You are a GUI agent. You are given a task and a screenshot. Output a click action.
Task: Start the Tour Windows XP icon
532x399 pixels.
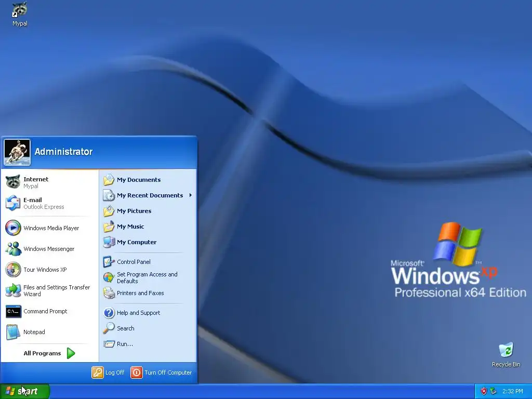(x=13, y=270)
